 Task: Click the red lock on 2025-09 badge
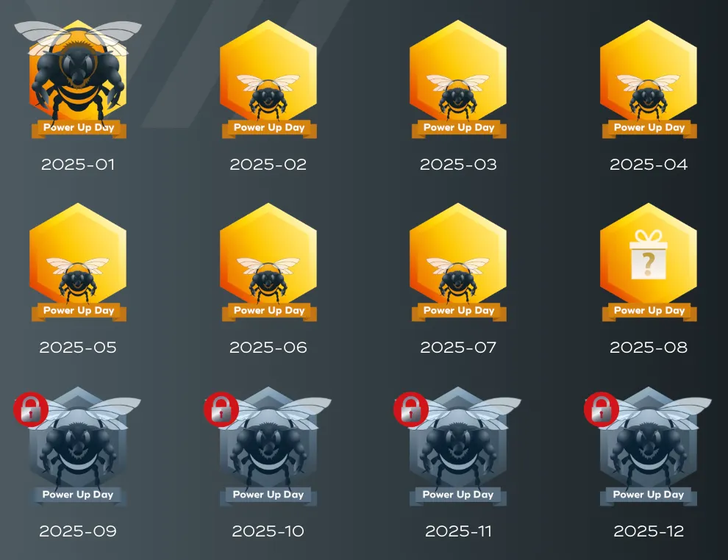coord(31,409)
